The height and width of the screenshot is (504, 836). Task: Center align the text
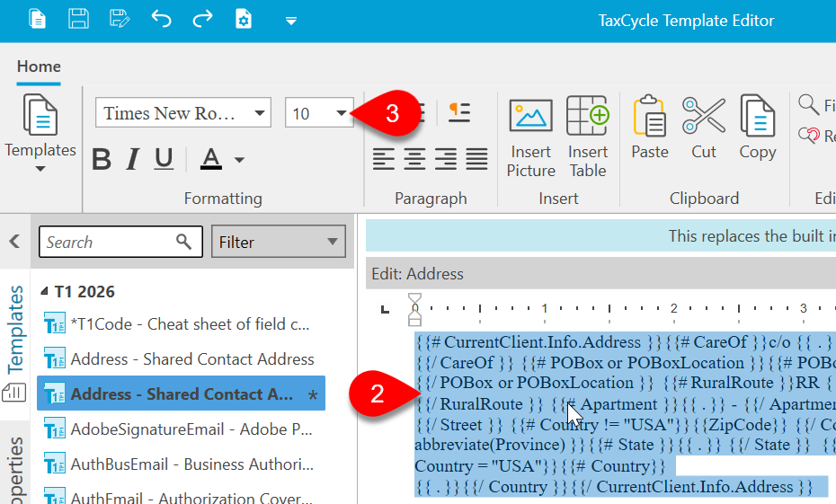pyautogui.click(x=414, y=159)
